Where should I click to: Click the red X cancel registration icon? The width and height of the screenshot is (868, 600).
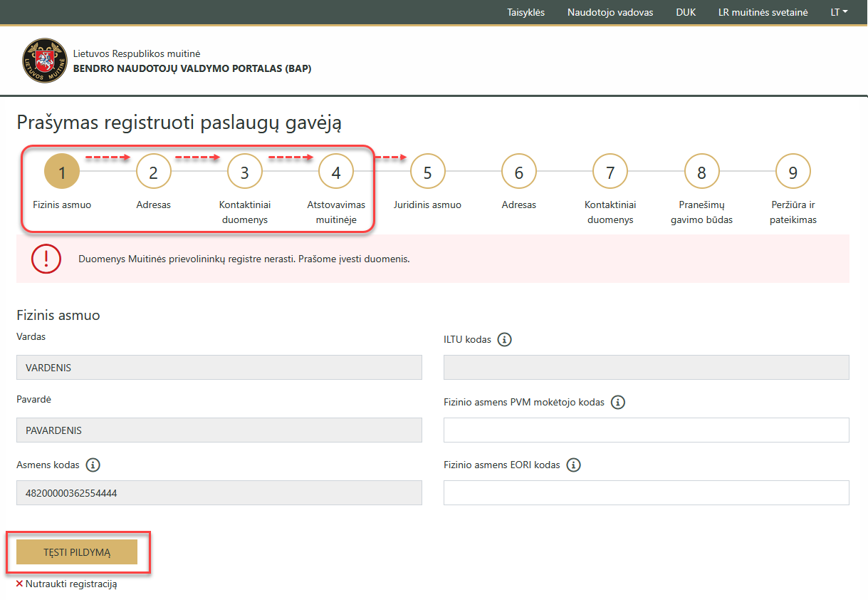pos(19,584)
